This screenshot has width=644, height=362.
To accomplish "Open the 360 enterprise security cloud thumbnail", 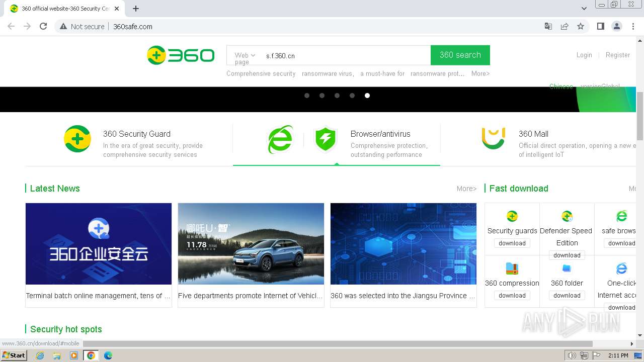I will 99,244.
